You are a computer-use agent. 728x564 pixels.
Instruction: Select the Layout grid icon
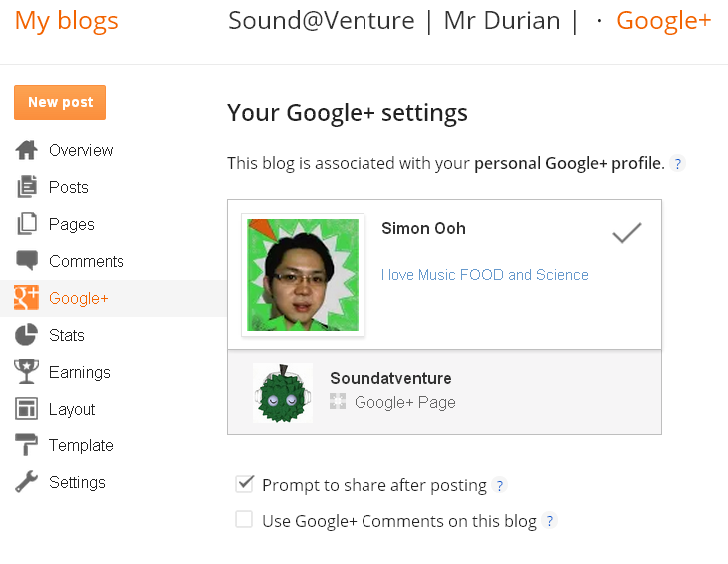click(x=27, y=409)
